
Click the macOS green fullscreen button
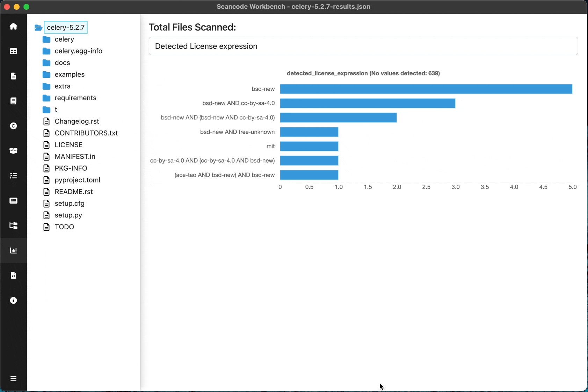(x=27, y=7)
